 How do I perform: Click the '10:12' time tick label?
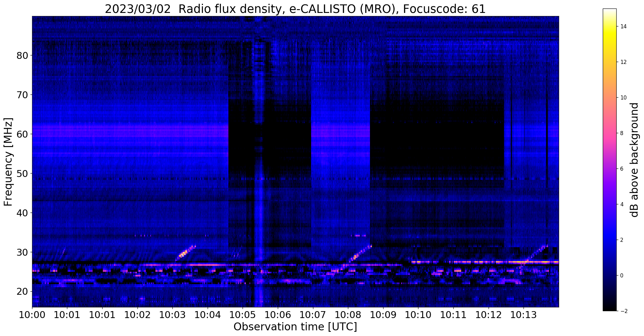(x=489, y=315)
